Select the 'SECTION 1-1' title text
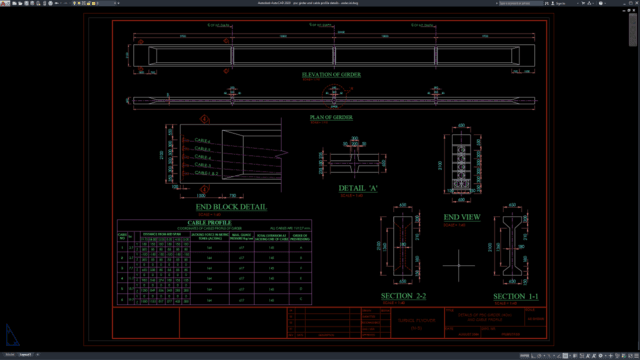 click(516, 296)
